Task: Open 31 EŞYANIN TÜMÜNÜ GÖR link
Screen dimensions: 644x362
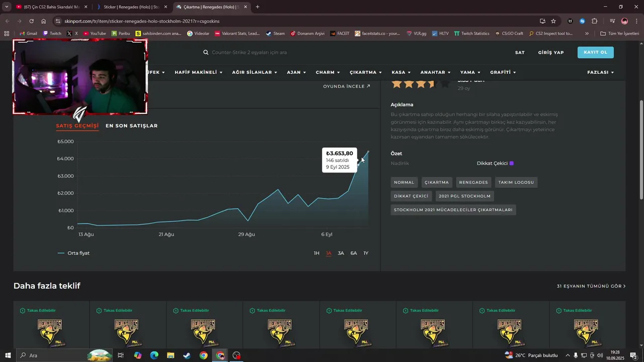Action: (x=591, y=286)
